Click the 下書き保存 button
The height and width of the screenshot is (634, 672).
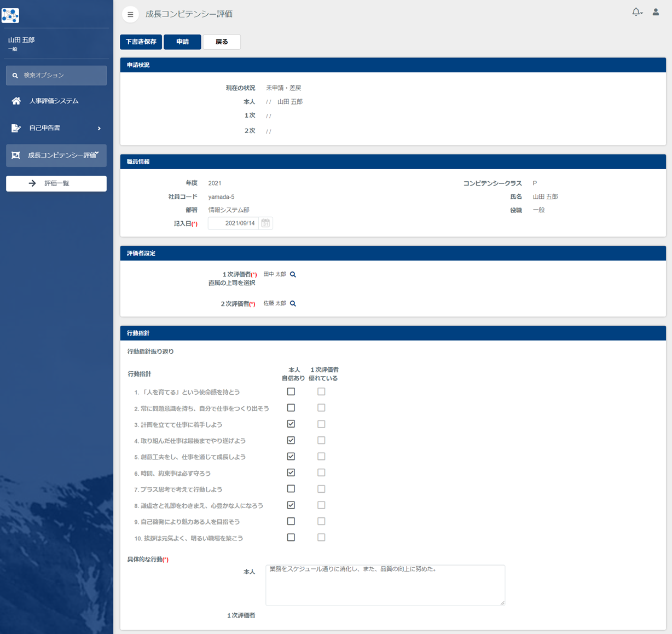click(141, 42)
